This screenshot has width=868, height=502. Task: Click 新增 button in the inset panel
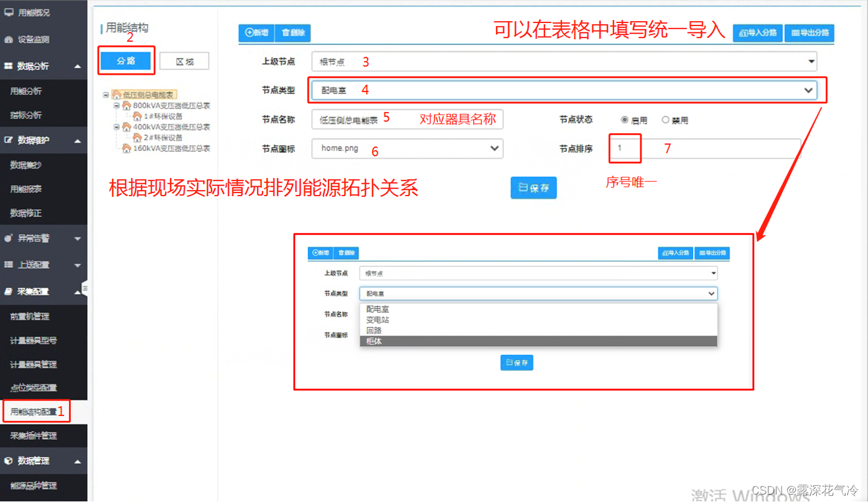(x=320, y=253)
